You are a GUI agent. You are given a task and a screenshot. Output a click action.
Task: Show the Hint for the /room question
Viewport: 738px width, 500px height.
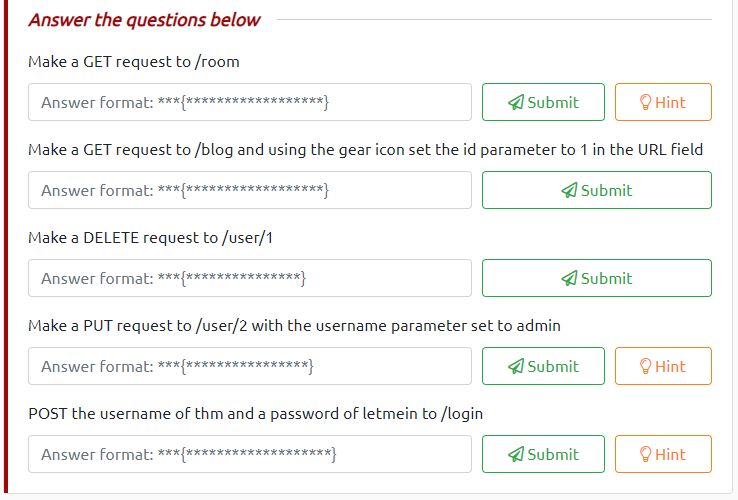tap(663, 102)
